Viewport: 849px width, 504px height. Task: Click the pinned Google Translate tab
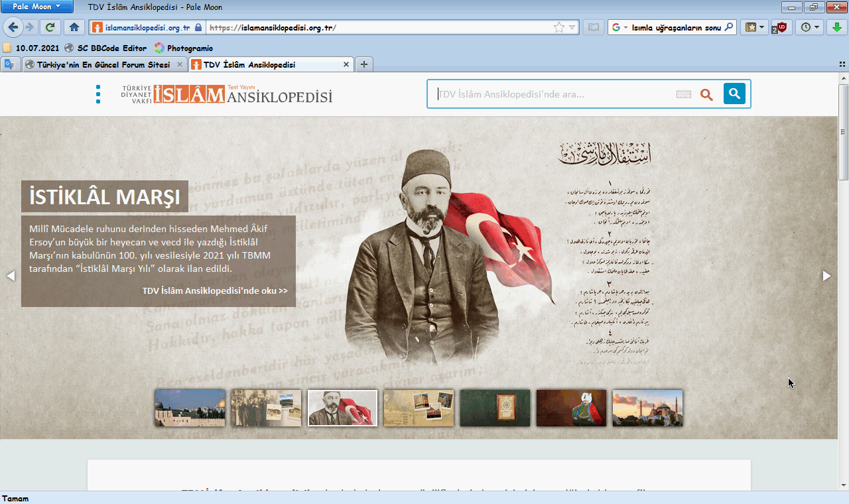pyautogui.click(x=9, y=64)
